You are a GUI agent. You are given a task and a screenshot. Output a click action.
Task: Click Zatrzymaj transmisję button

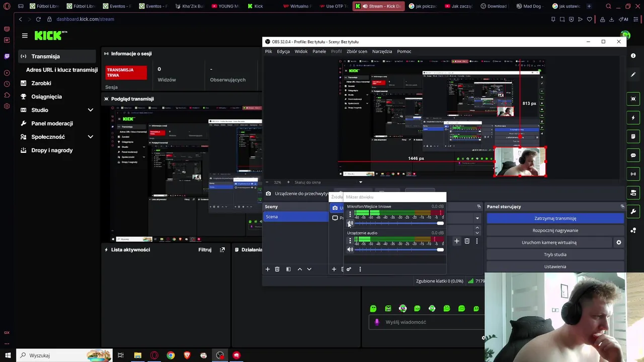click(x=555, y=218)
